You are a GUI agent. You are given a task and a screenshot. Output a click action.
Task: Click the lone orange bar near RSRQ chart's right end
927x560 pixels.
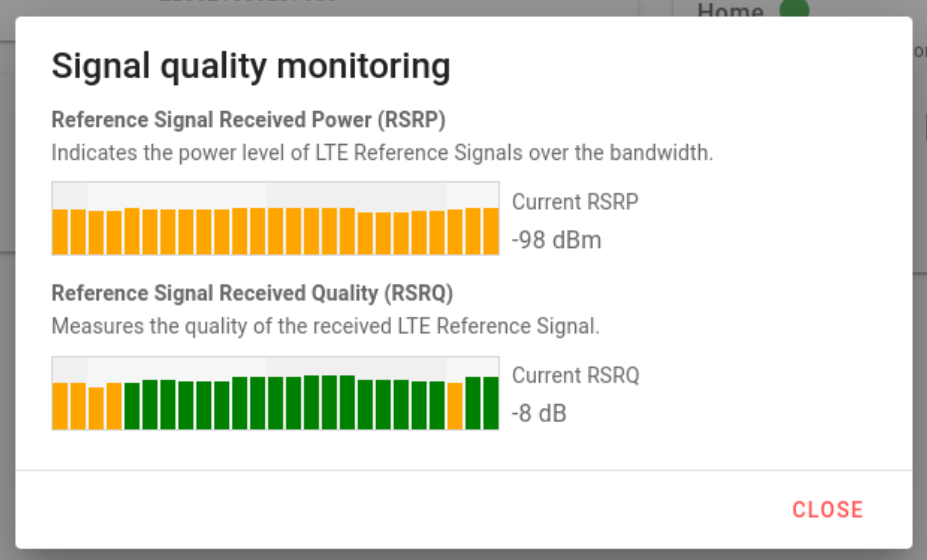coord(455,406)
